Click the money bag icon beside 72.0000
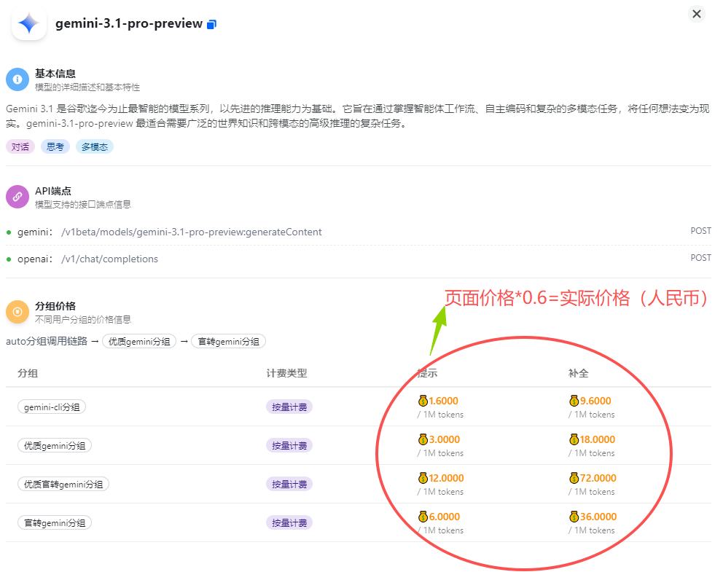Viewport: 723px width, 588px height. (574, 478)
